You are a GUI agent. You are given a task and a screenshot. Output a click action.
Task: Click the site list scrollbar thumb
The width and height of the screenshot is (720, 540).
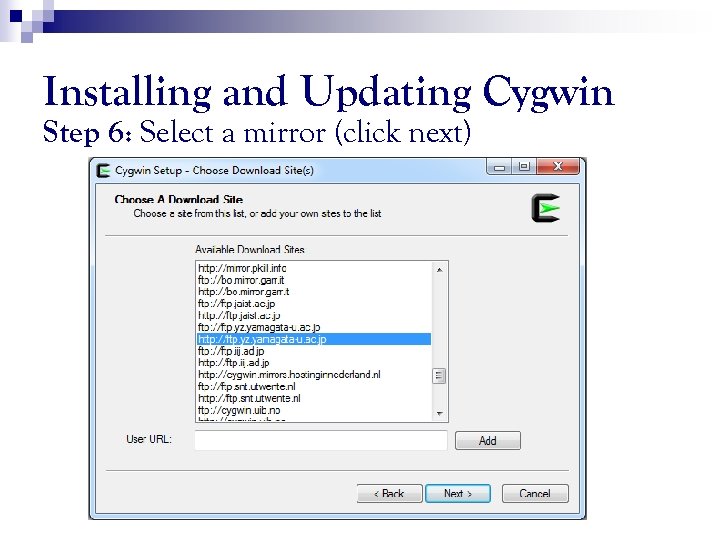pyautogui.click(x=439, y=376)
